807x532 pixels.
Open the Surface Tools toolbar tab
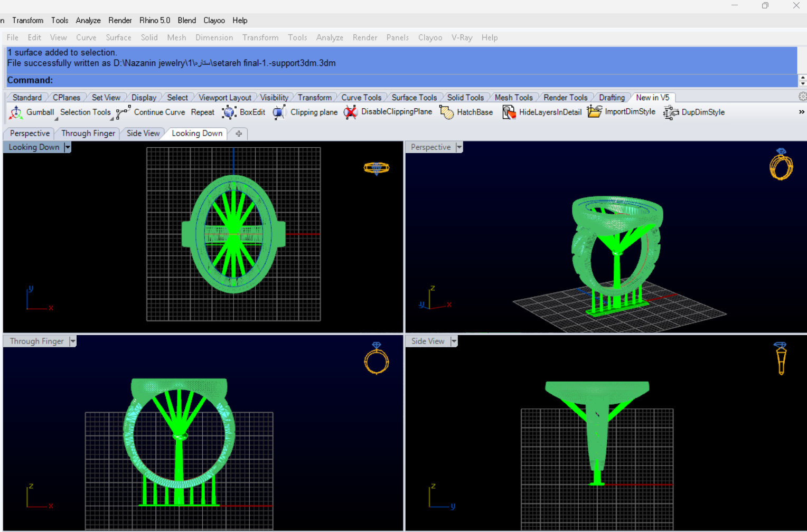(x=414, y=98)
